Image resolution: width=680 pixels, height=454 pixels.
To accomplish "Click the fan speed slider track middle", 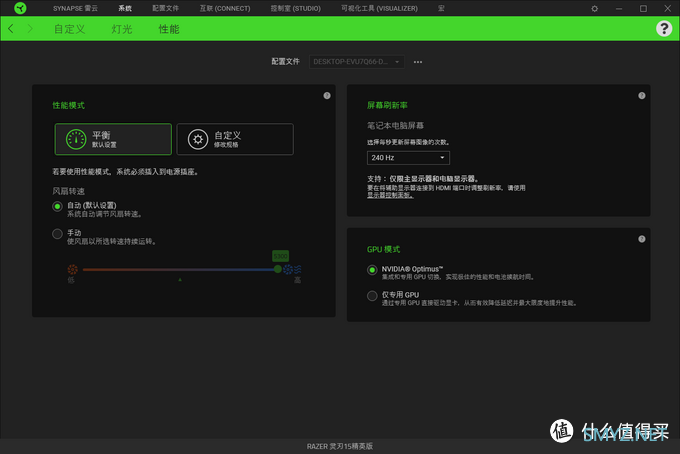I will coord(180,269).
